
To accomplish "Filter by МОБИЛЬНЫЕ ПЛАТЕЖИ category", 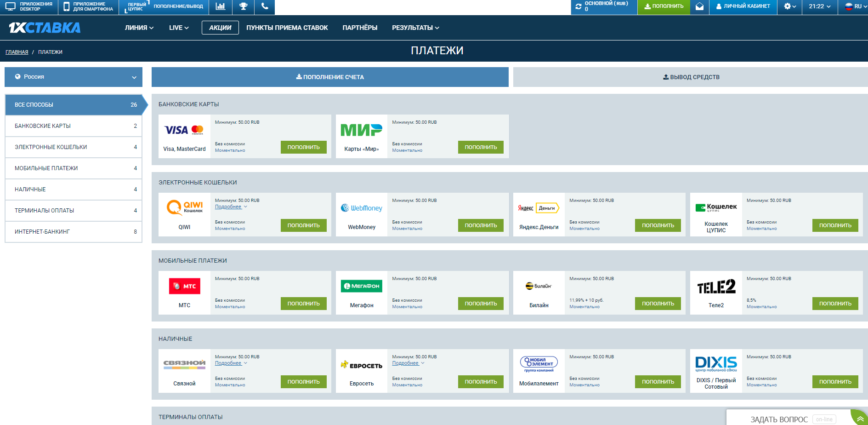I will [74, 168].
